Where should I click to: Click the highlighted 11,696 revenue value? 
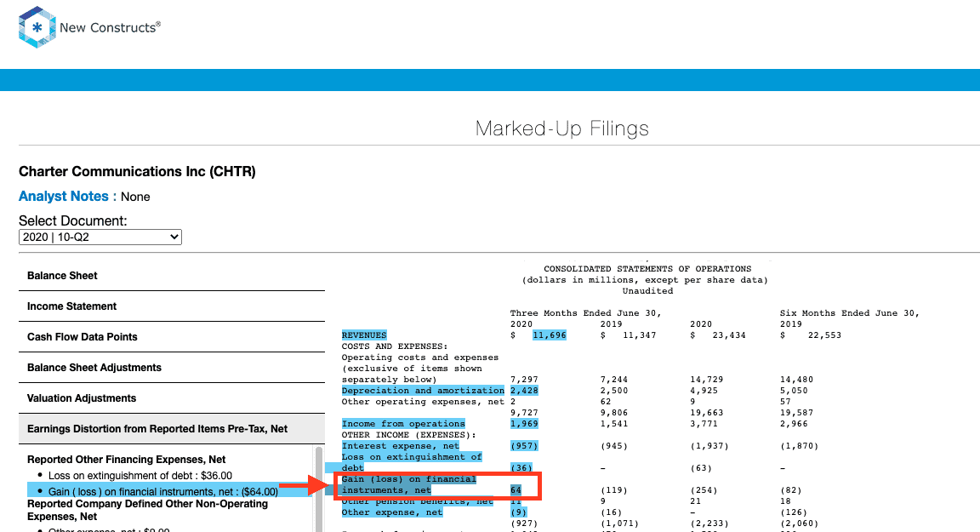550,335
